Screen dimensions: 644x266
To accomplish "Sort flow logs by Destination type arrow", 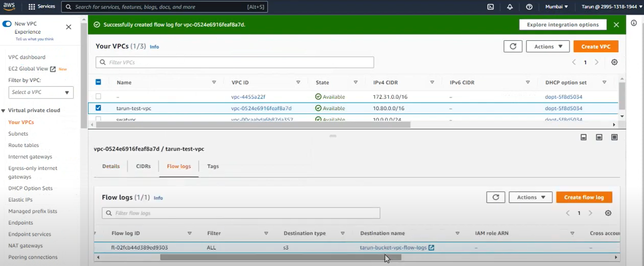I will coord(343,233).
